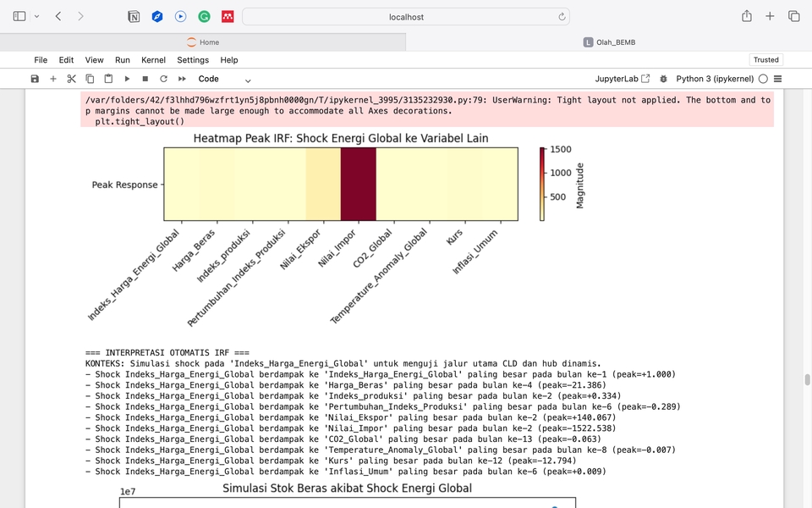
Task: Switch to the Olah_BEMB tab
Action: (x=609, y=42)
